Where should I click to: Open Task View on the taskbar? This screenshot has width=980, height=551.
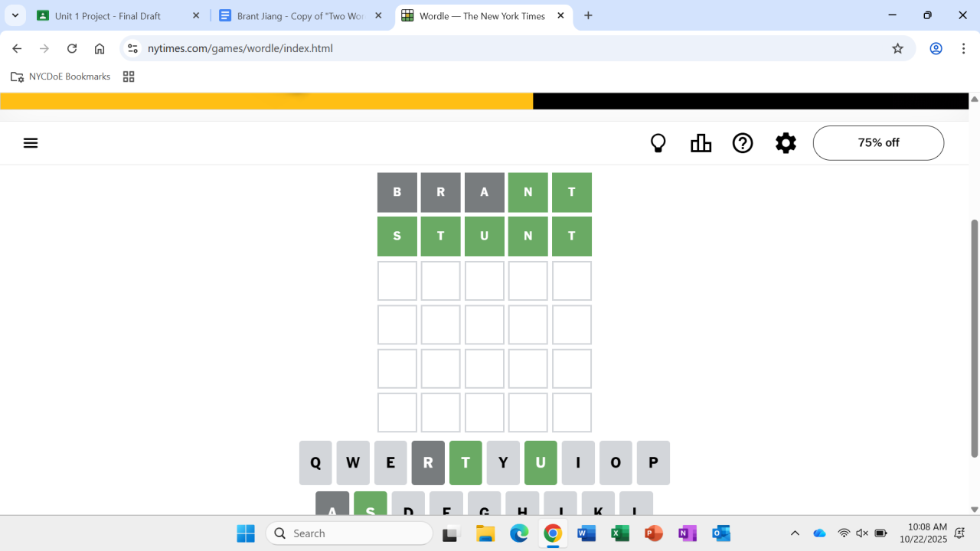click(x=450, y=533)
